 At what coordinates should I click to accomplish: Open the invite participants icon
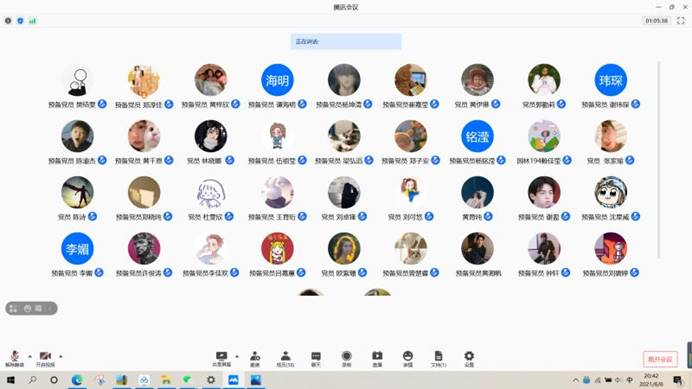(255, 359)
